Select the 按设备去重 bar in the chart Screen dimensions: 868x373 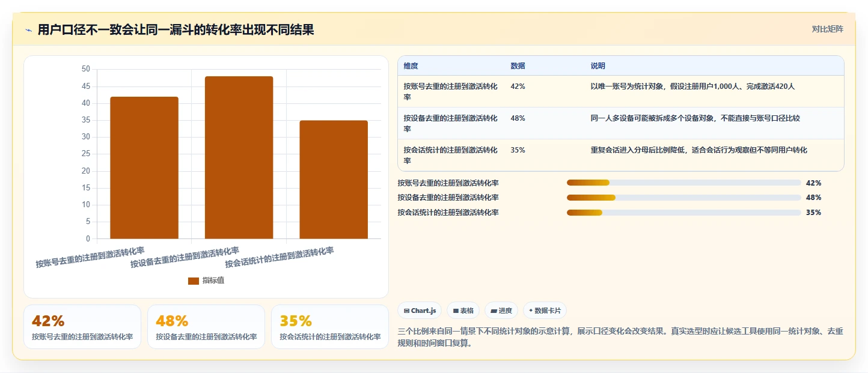tap(239, 157)
